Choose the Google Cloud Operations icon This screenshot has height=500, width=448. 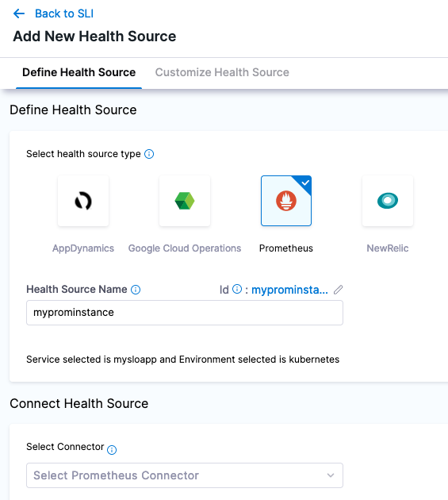pyautogui.click(x=185, y=201)
